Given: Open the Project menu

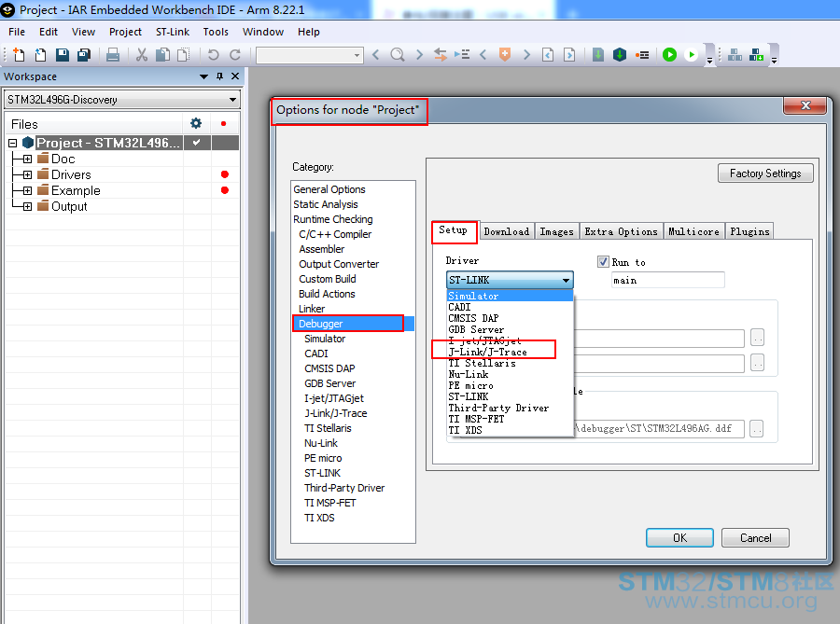Looking at the screenshot, I should coord(125,32).
